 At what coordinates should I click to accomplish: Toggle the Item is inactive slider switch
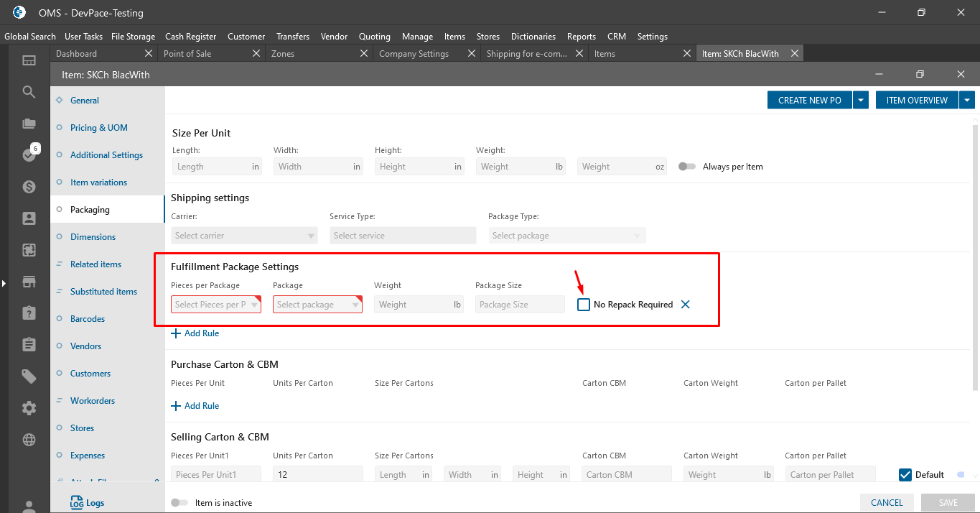179,503
